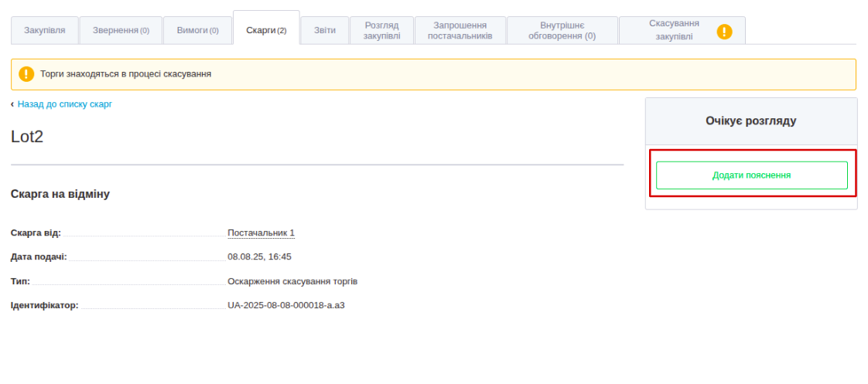Click the Постачальник 1 complainant link
Screen dimensions: 868x384
[261, 233]
